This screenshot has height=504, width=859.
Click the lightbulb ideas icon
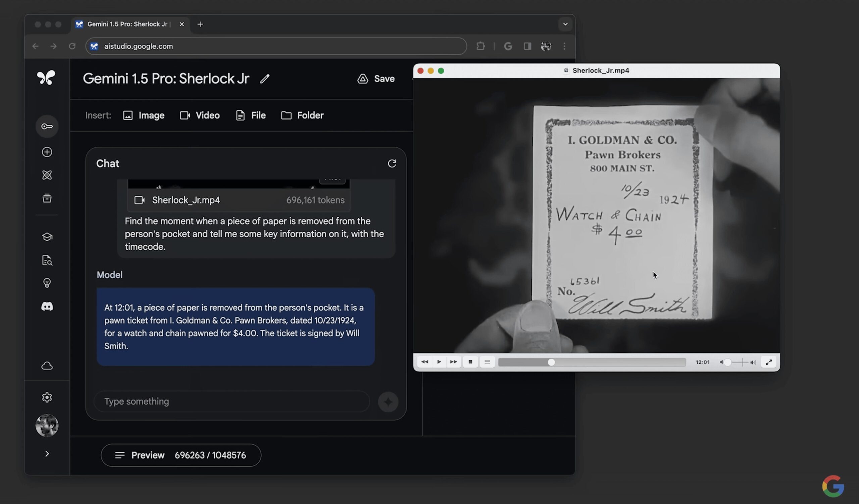point(47,283)
